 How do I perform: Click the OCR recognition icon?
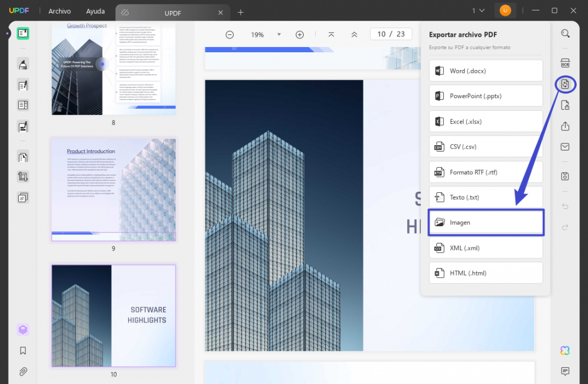click(x=565, y=63)
